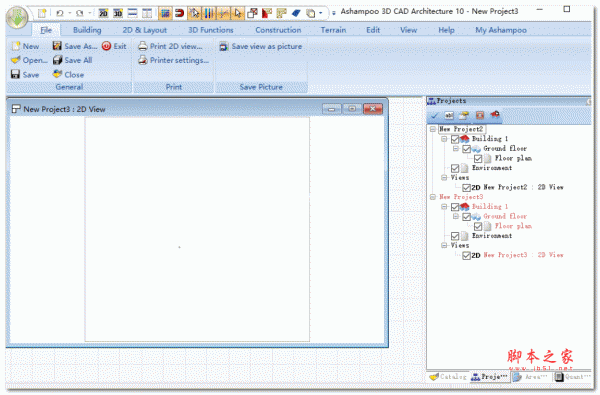
Task: Open a new 3D view with the 3D icon
Action: click(x=118, y=13)
